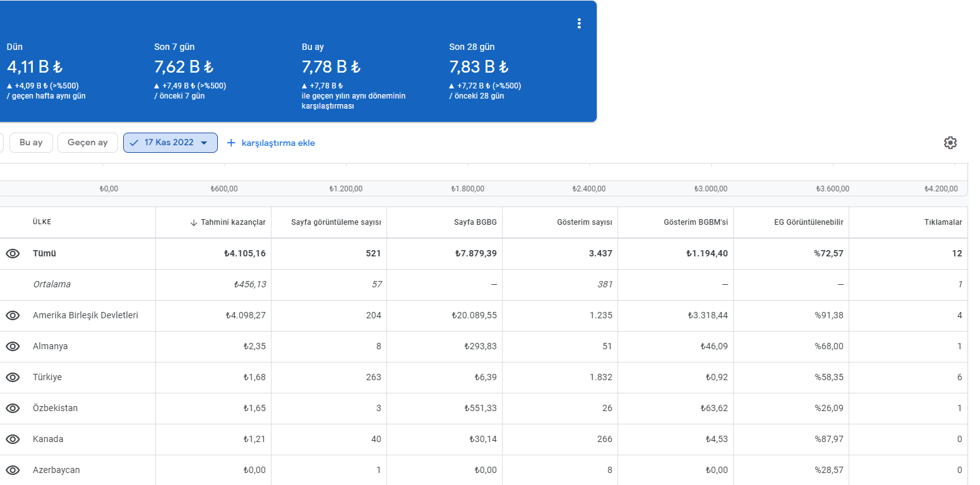Screen dimensions: 980x485
Task: Sort by Tıklamalar column header
Action: point(942,222)
